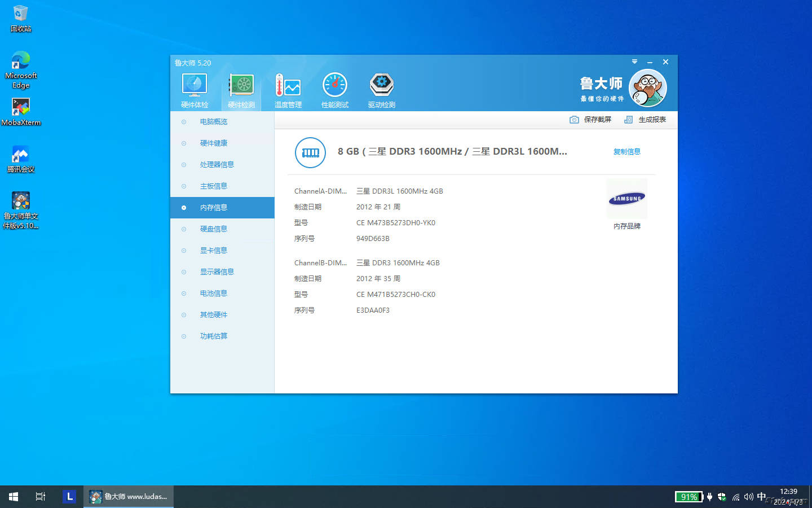Image resolution: width=812 pixels, height=508 pixels.
Task: Select 处理器信息 in the sidebar
Action: pos(217,165)
